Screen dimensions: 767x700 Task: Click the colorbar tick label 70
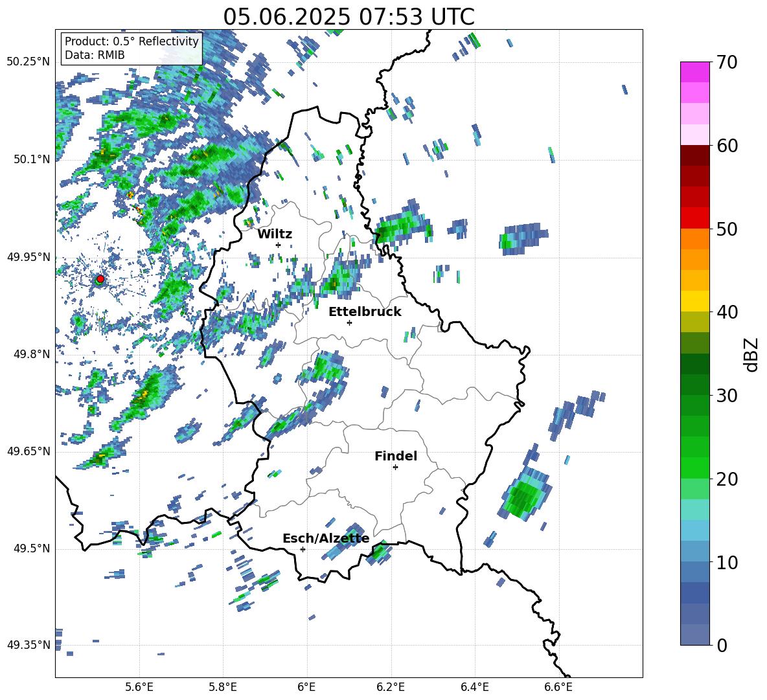727,62
